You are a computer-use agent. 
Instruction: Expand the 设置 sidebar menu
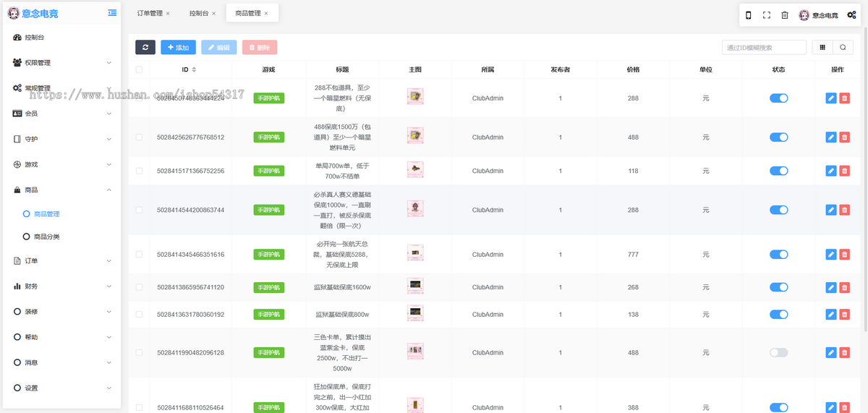point(62,388)
